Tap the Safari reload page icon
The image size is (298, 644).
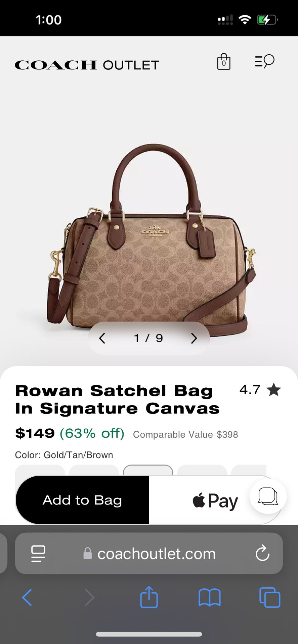tap(262, 553)
